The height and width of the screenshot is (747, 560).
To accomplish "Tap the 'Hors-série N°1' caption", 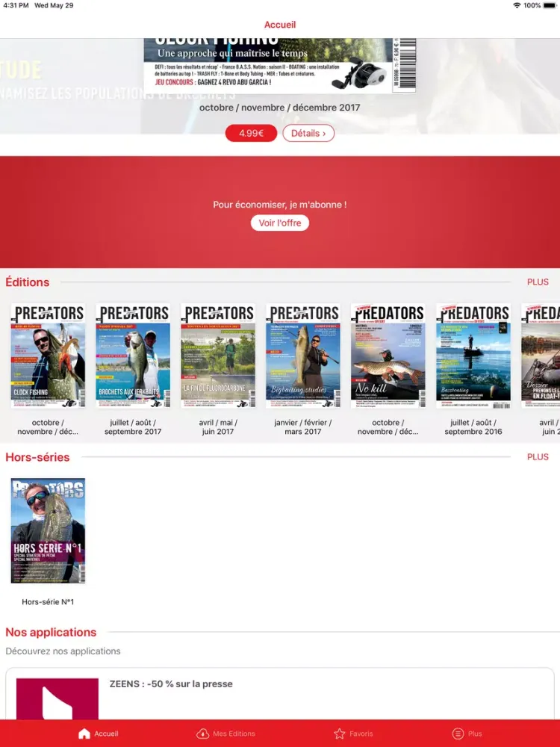I will point(48,601).
